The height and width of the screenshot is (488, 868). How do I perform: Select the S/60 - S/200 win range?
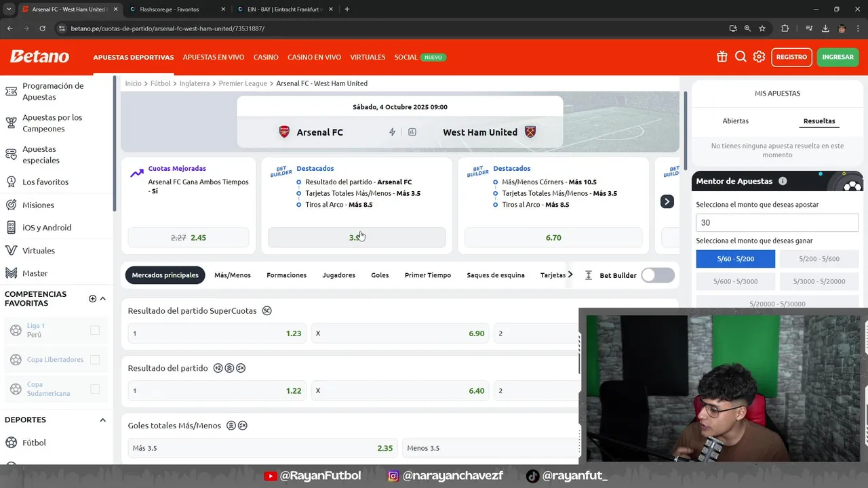click(735, 259)
